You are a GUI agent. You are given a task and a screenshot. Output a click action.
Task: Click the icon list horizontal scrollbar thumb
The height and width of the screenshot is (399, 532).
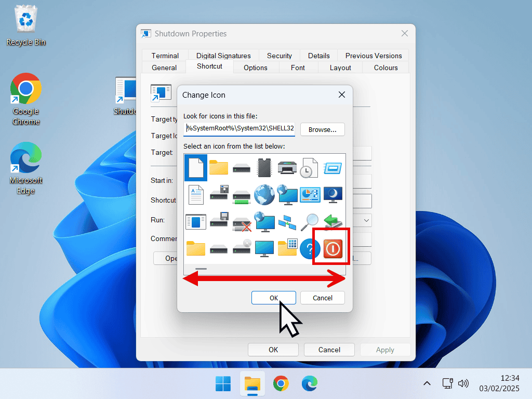click(x=201, y=269)
